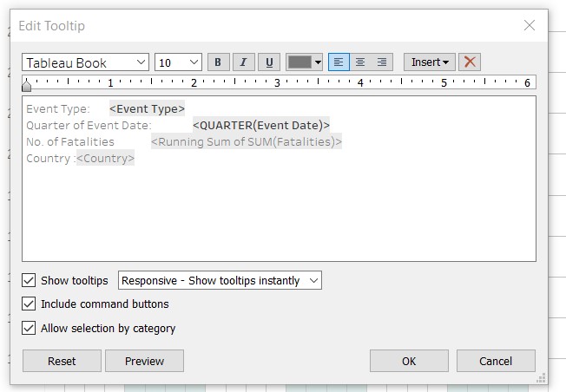The height and width of the screenshot is (392, 566).
Task: Click the Reset button
Action: [x=62, y=361]
